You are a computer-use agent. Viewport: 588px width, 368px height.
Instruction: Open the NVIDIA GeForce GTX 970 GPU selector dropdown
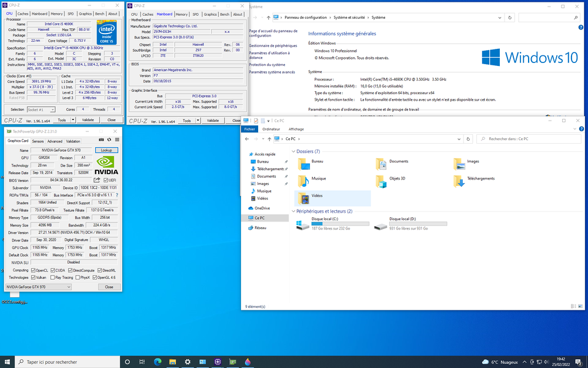tap(38, 287)
